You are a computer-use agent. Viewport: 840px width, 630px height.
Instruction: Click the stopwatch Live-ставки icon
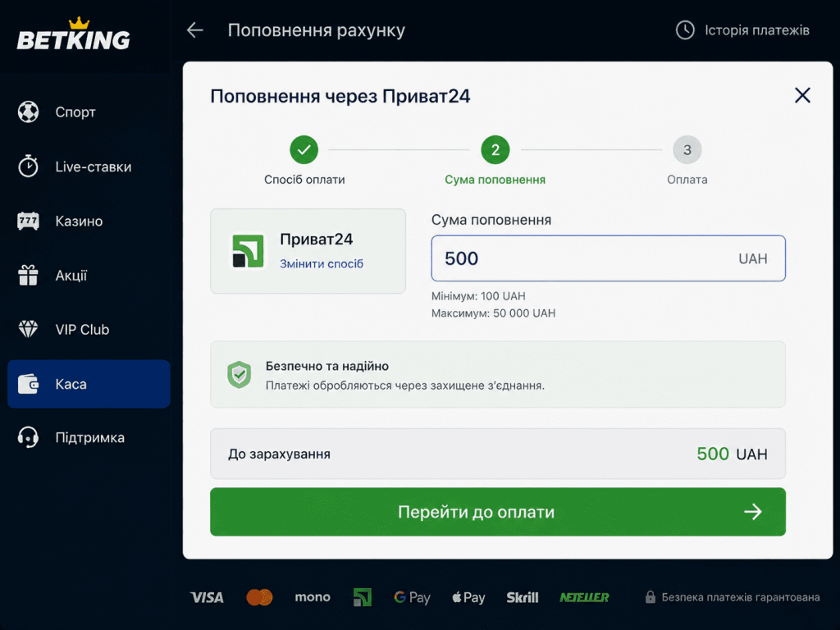tap(28, 166)
